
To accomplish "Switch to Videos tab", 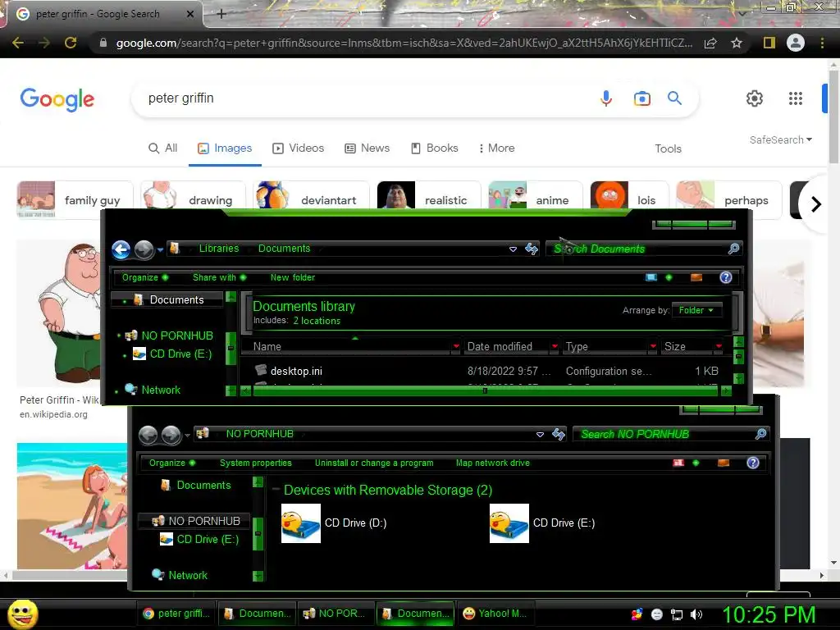I will click(x=299, y=148).
